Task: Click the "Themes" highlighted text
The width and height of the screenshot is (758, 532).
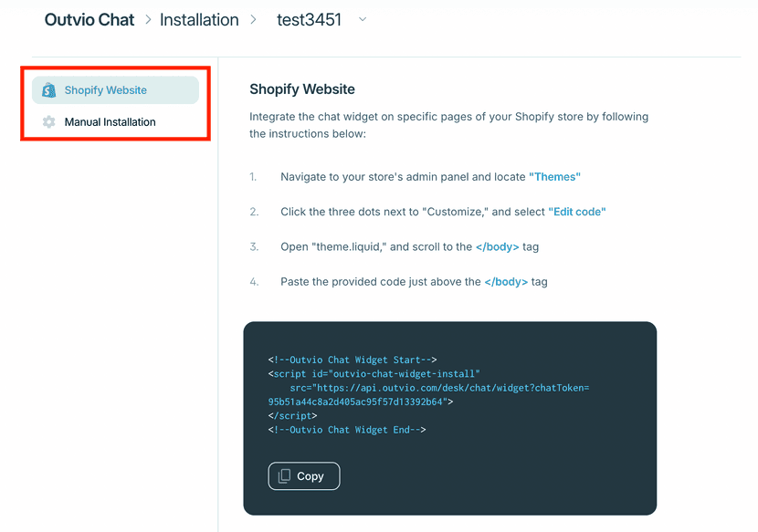Action: tap(554, 177)
